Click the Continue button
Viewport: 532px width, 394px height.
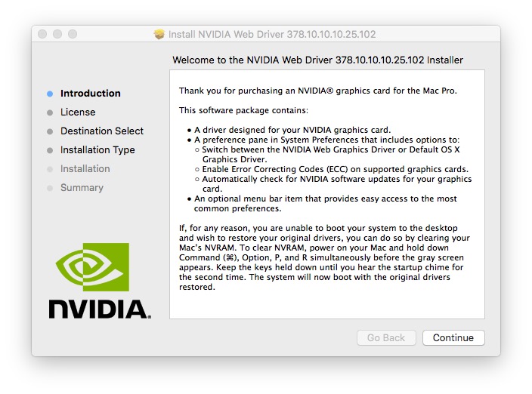point(453,337)
